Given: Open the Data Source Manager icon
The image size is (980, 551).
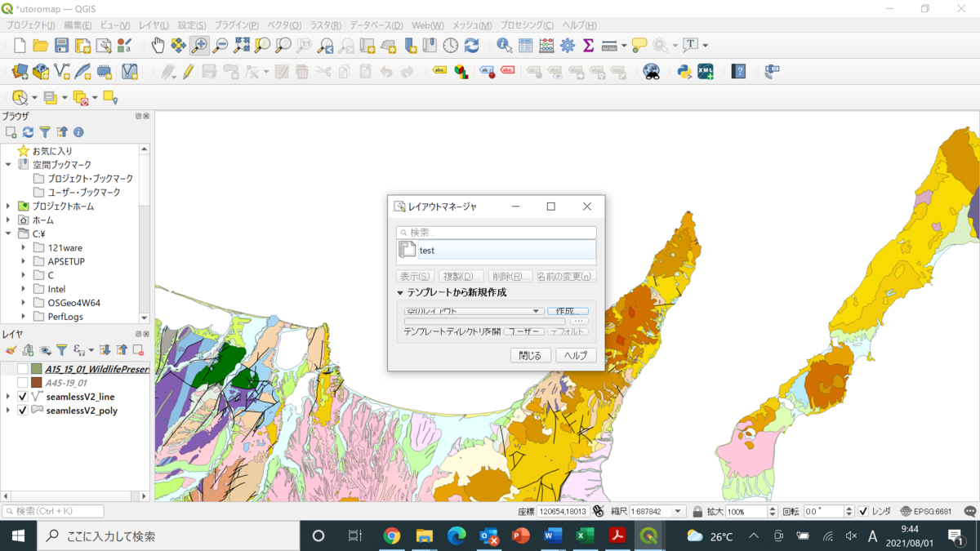Looking at the screenshot, I should [x=20, y=72].
